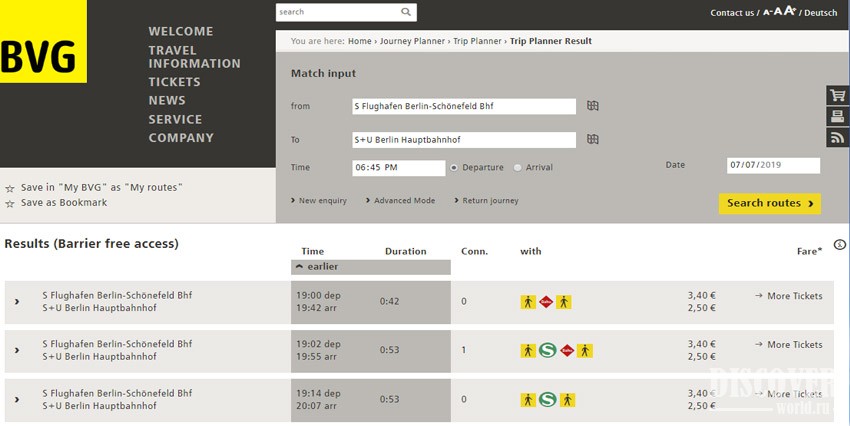Click the print page icon
The height and width of the screenshot is (426, 850).
pos(838,118)
